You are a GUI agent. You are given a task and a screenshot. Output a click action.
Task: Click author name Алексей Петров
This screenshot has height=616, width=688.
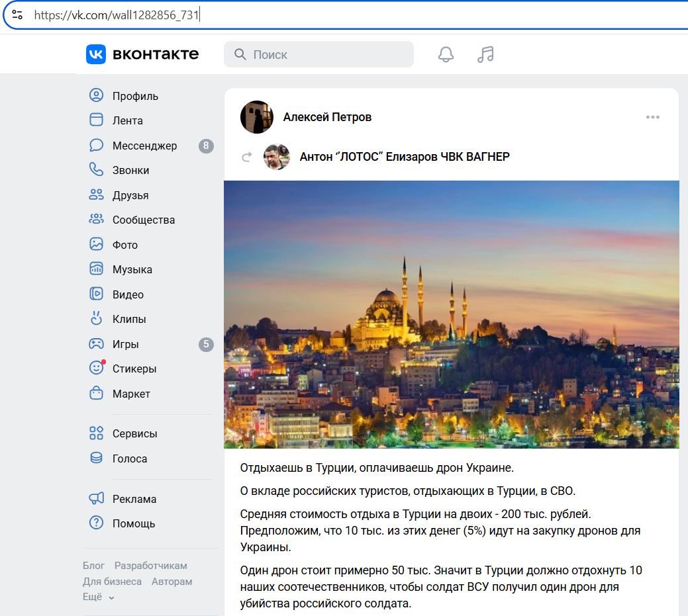[327, 117]
